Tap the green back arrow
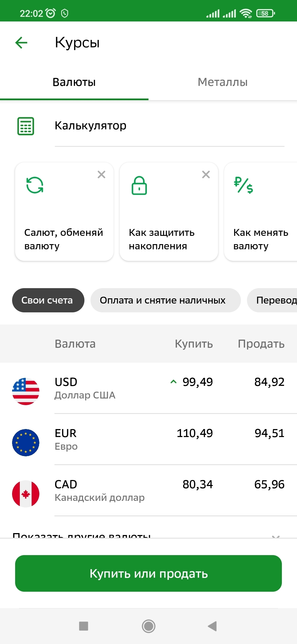Viewport: 297px width, 644px height. click(x=21, y=43)
